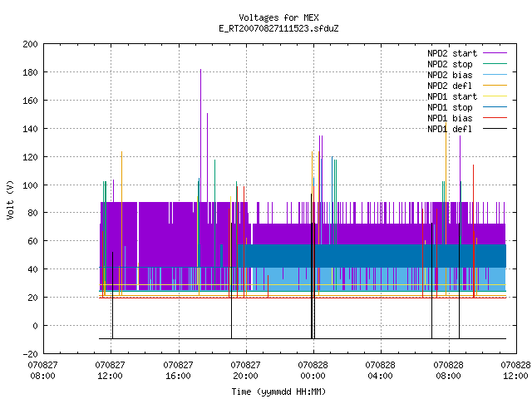Viewport: 532px width, 399px height.
Task: Click the 'NPD2 bias' legend label
Action: (x=450, y=75)
